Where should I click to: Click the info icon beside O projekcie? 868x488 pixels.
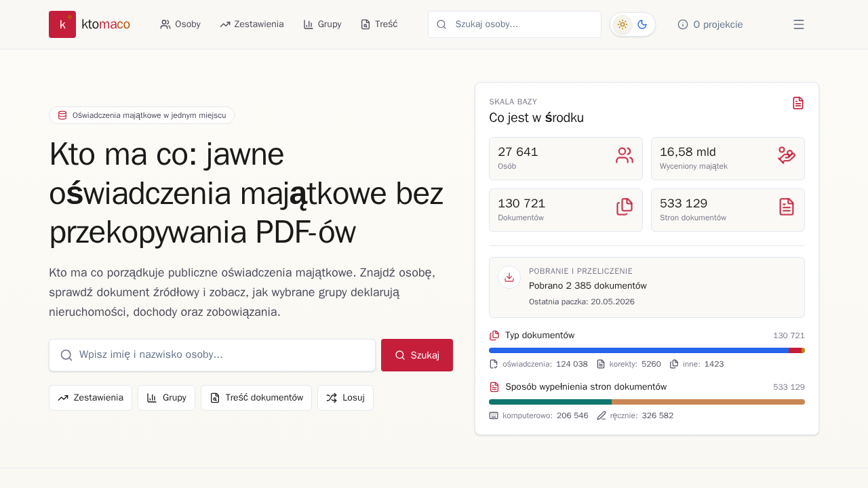coord(683,24)
